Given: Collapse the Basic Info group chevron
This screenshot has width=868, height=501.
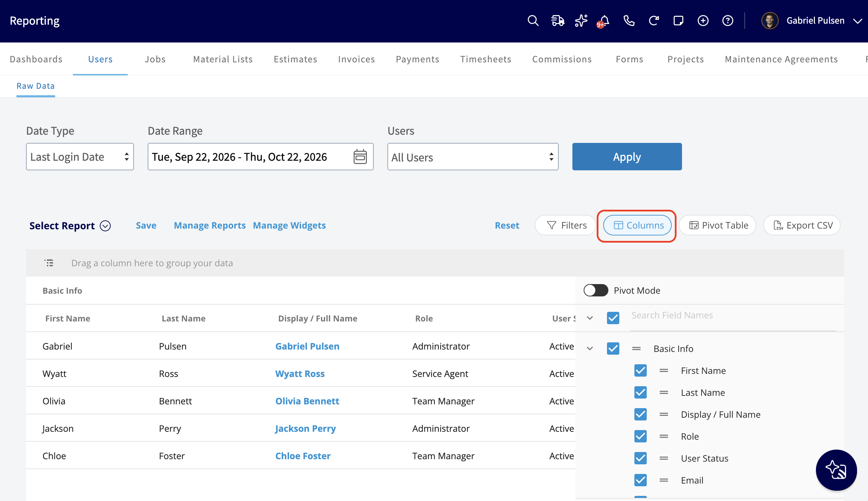Looking at the screenshot, I should [590, 349].
